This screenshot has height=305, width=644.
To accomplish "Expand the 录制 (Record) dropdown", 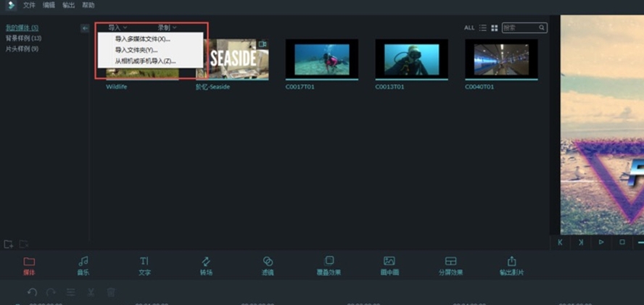I will pyautogui.click(x=167, y=28).
